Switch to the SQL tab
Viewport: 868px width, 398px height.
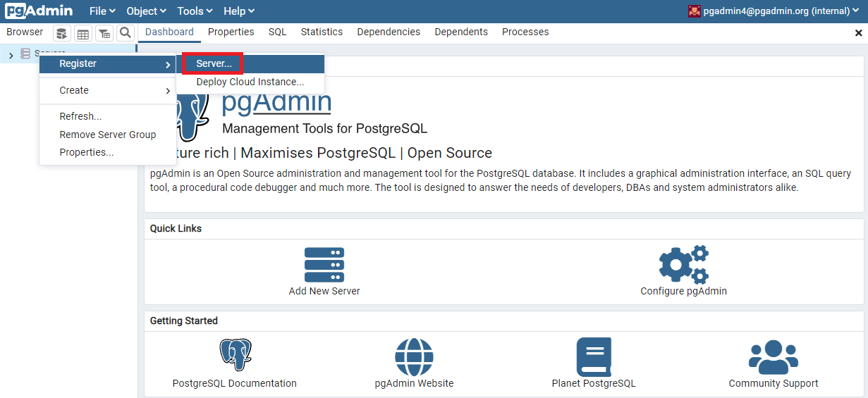point(277,32)
